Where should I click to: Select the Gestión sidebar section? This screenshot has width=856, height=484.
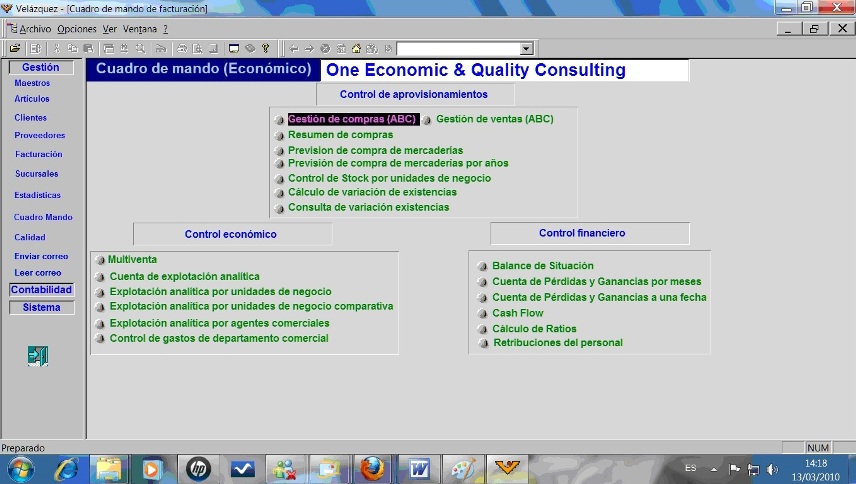click(x=41, y=67)
